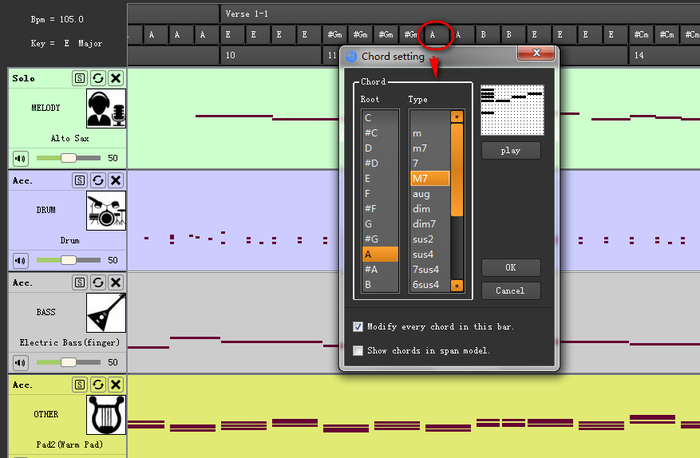
Task: Select chord type m7
Action: coord(430,148)
